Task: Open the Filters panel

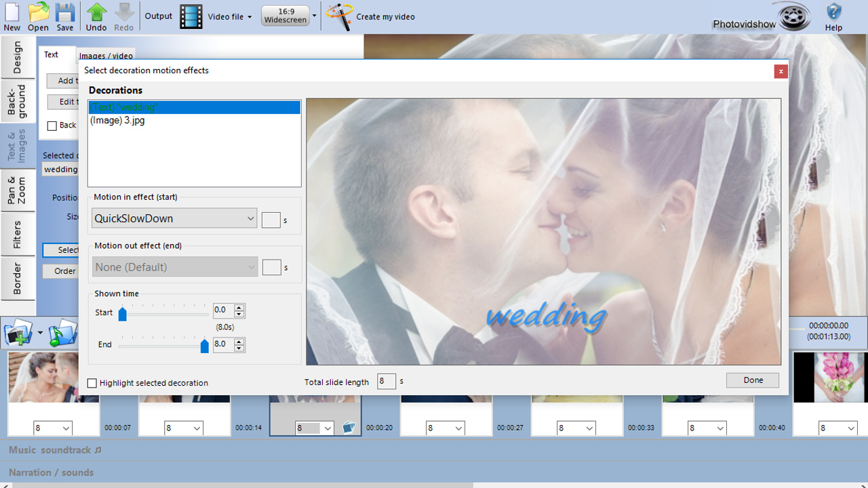Action: click(18, 234)
